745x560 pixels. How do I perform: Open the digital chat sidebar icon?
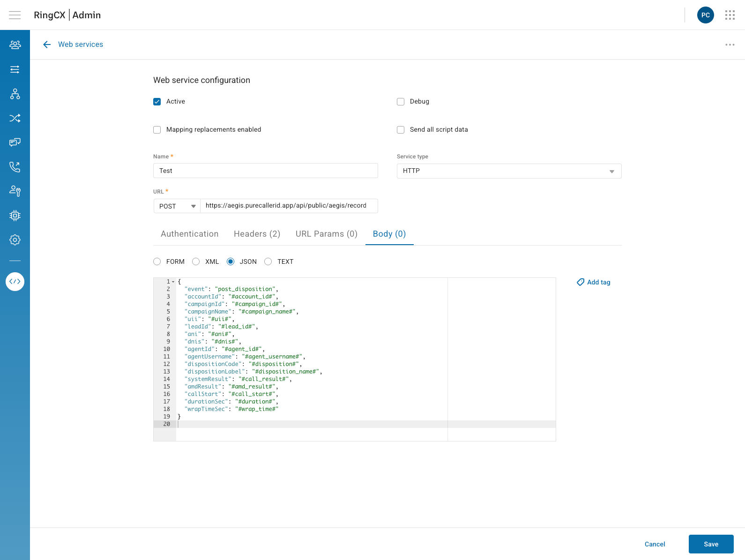pos(15,142)
